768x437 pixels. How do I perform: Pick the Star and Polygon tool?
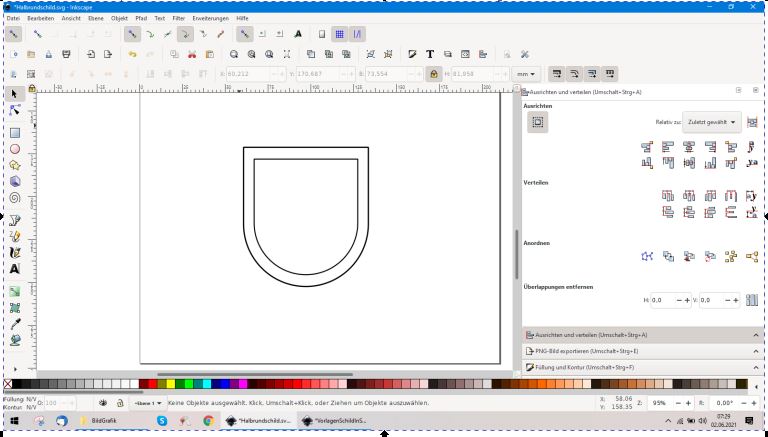(15, 165)
